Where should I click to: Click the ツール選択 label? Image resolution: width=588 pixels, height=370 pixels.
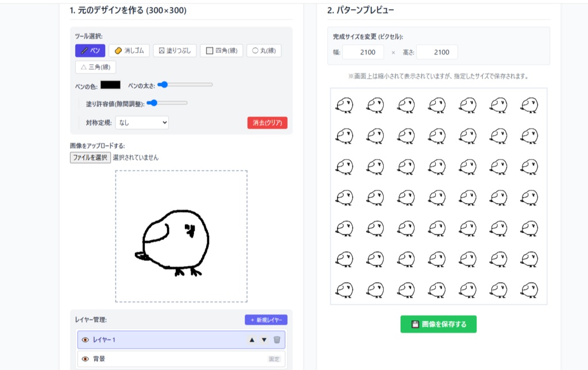coord(88,36)
